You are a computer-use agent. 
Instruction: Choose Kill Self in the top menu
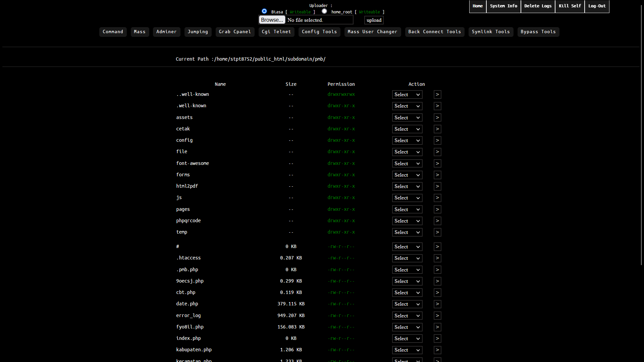pyautogui.click(x=570, y=6)
